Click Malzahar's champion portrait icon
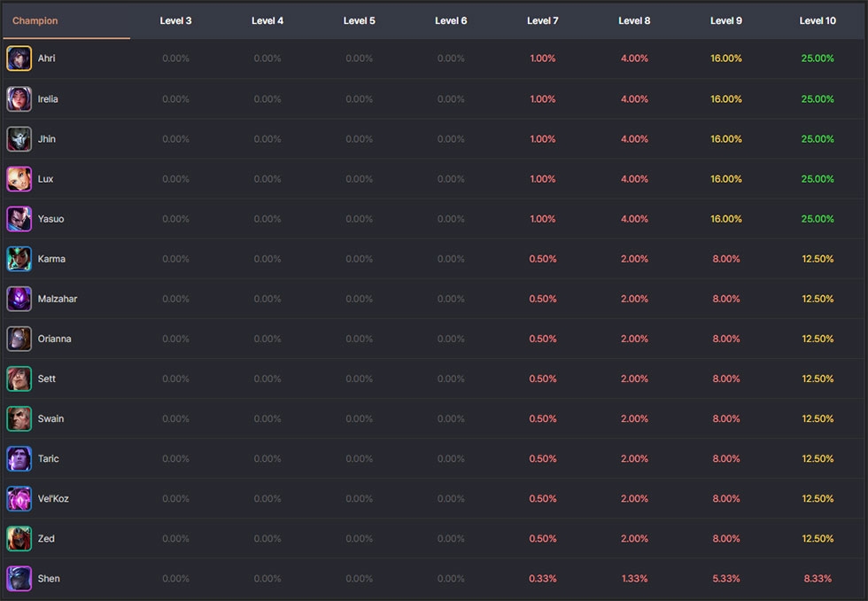 click(19, 299)
